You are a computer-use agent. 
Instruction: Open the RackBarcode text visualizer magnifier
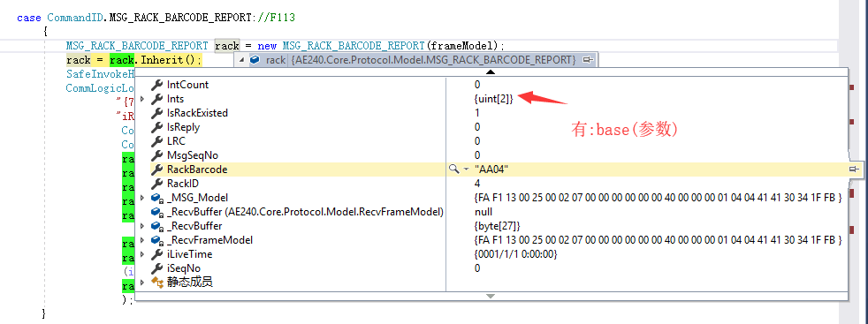point(454,170)
